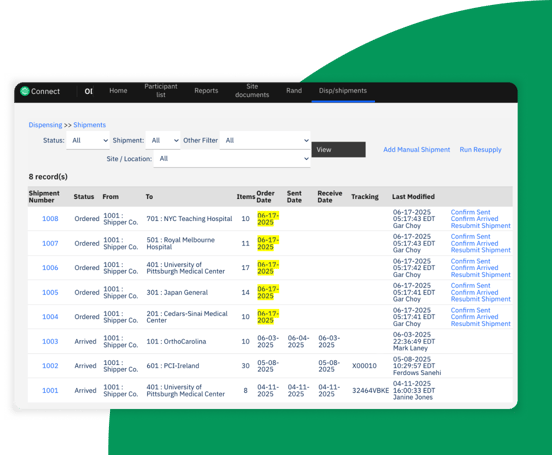This screenshot has height=455, width=552.
Task: Open shipment number 1008
Action: pos(50,219)
